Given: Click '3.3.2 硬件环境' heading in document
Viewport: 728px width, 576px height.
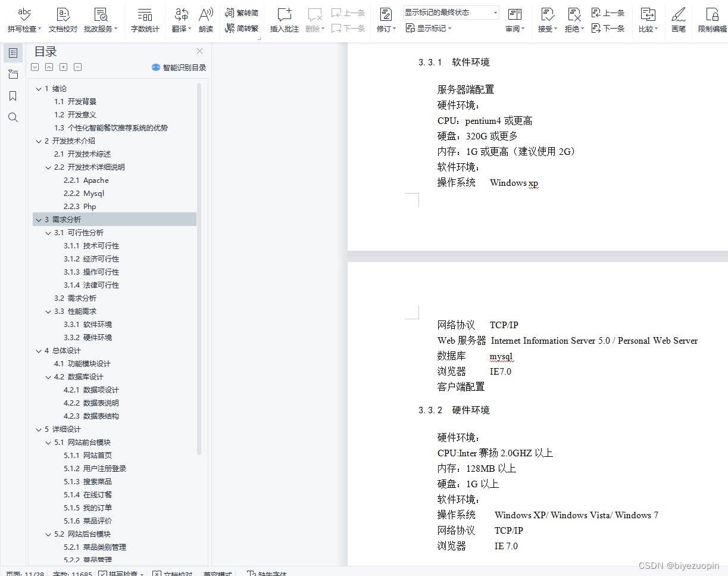Looking at the screenshot, I should (454, 410).
